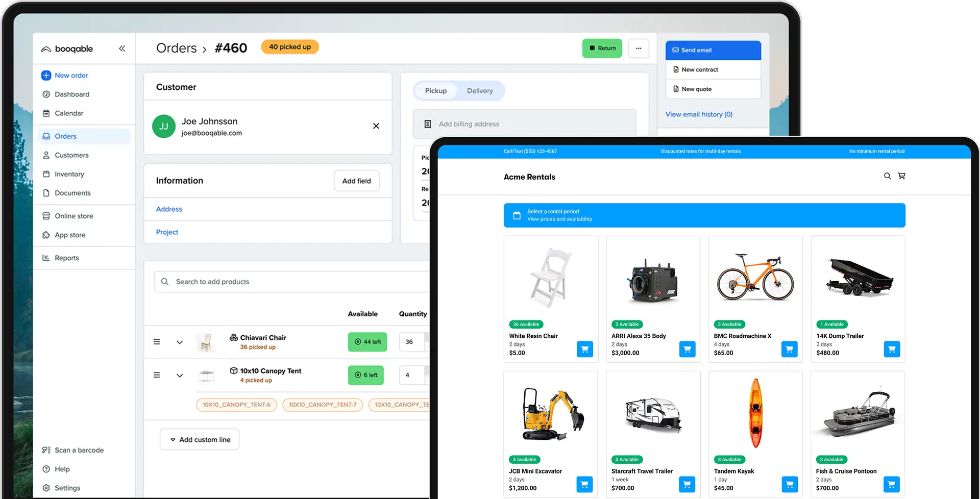This screenshot has width=980, height=499.
Task: Go to Customers in the sidebar
Action: click(x=71, y=155)
